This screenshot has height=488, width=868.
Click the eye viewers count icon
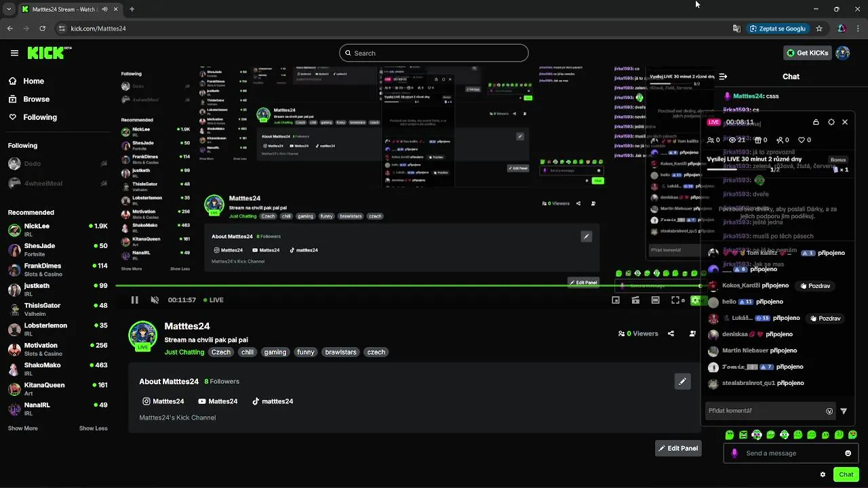click(x=732, y=140)
